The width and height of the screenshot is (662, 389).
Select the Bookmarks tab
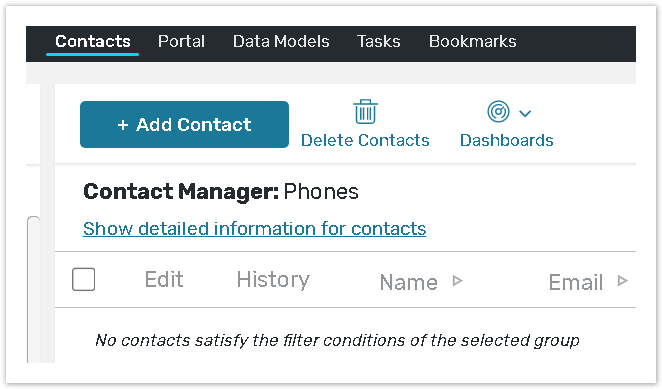pos(472,41)
